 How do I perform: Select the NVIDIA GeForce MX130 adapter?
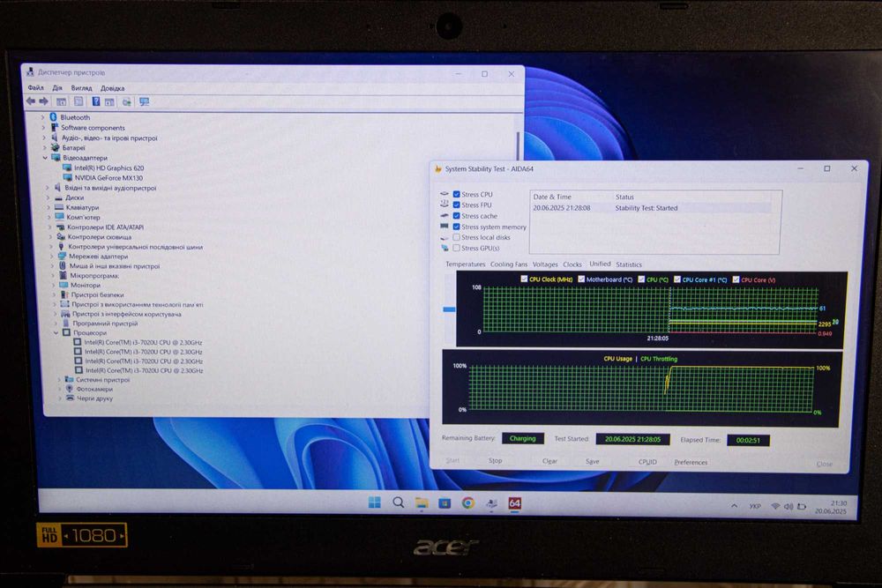(x=102, y=178)
